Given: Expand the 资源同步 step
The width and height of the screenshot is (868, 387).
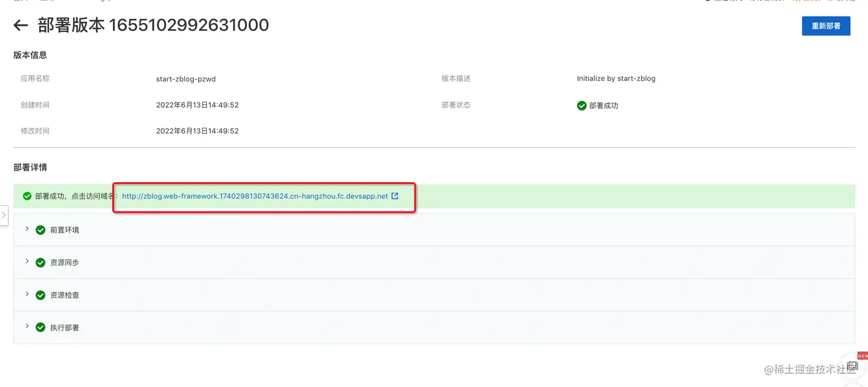Looking at the screenshot, I should (27, 261).
